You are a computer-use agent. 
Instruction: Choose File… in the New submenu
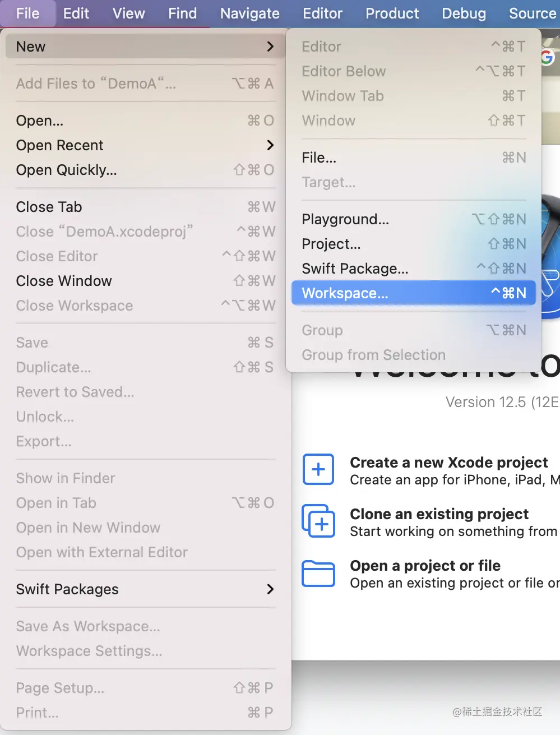414,158
